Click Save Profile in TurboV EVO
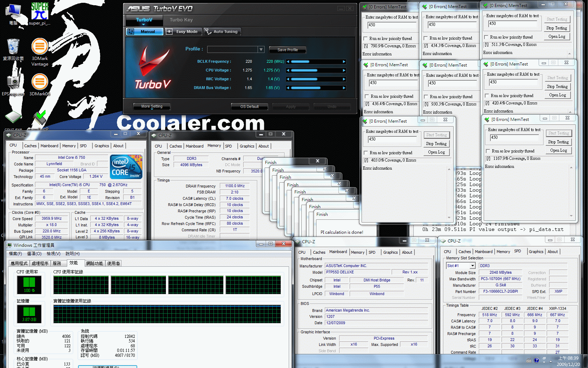The height and width of the screenshot is (368, 588). coord(287,50)
